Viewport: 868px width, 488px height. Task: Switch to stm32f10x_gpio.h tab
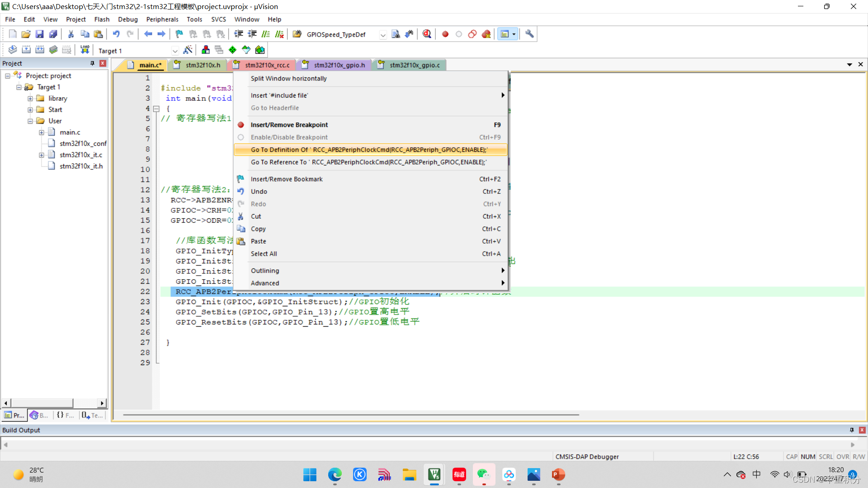[339, 65]
